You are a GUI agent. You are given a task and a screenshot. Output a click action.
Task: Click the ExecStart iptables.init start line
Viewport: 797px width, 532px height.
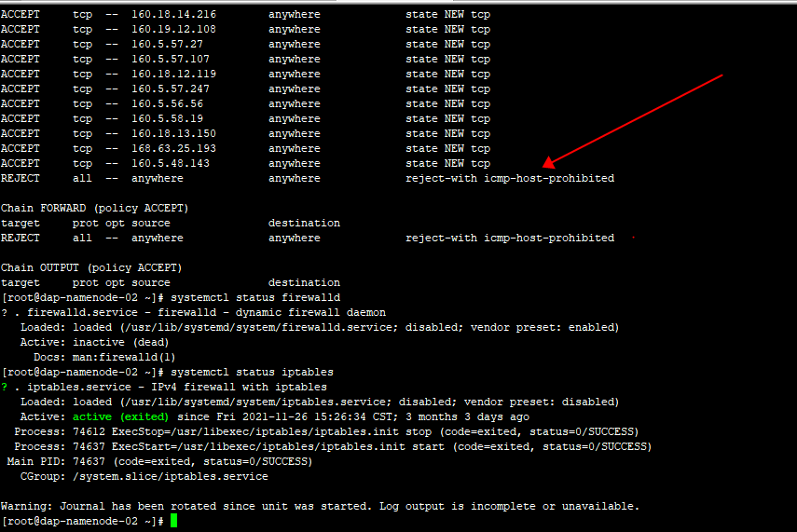click(333, 446)
